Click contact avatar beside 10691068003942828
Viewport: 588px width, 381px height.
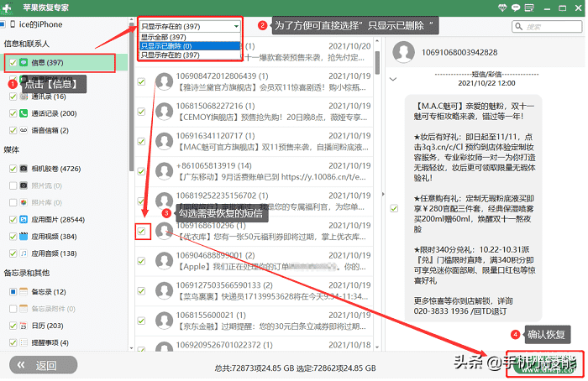point(403,52)
